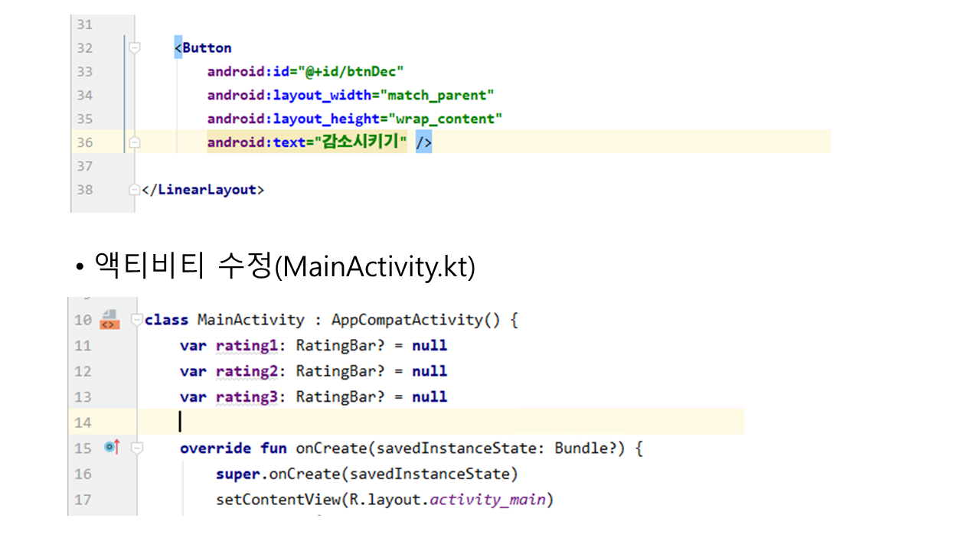
Task: Click the match_parent layout_width value
Action: point(440,95)
